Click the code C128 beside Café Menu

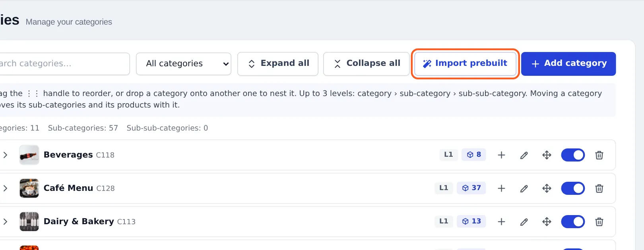(105, 188)
